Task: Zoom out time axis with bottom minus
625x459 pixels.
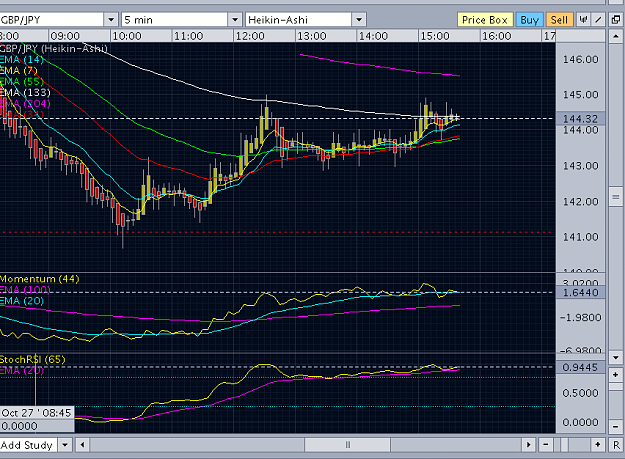Action: point(546,445)
